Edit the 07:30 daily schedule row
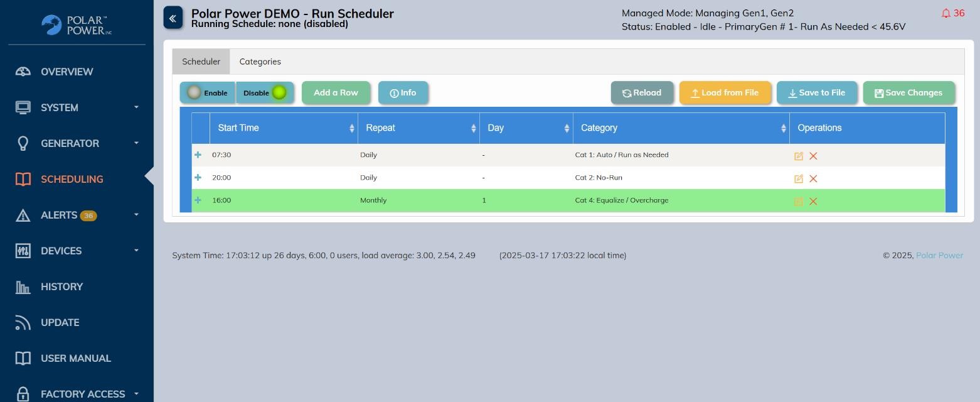980x402 pixels. 798,156
